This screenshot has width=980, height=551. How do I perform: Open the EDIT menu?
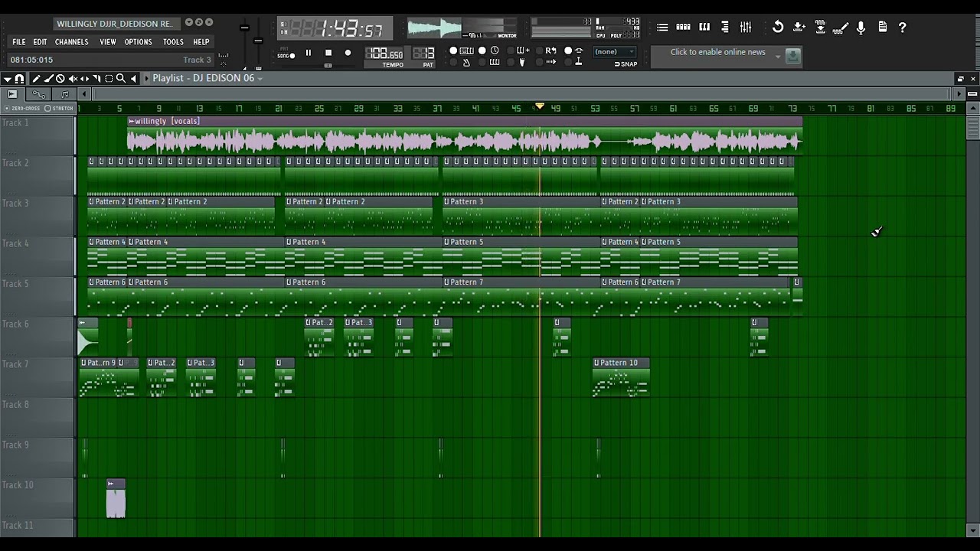40,42
